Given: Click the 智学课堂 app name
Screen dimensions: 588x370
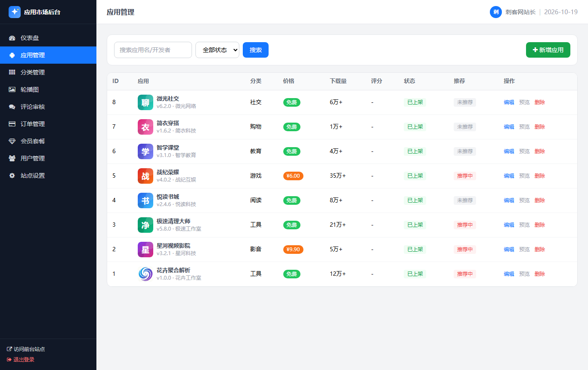Looking at the screenshot, I should [168, 148].
